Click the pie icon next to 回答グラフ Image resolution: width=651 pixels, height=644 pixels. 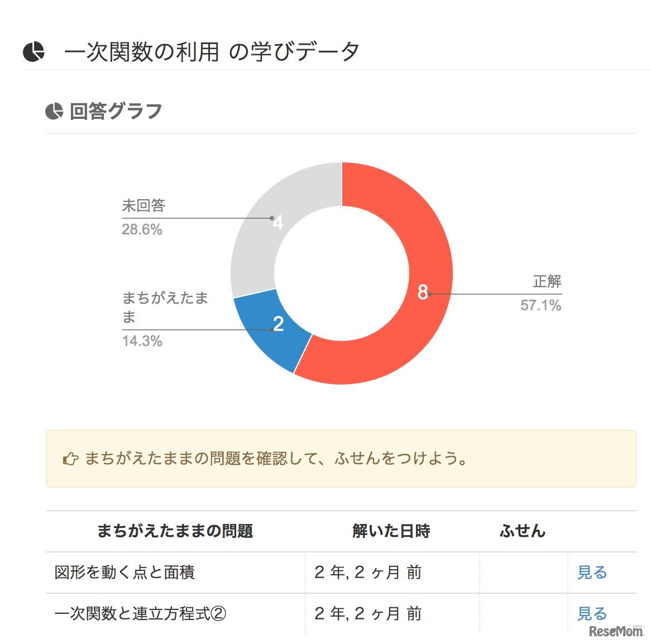coord(54,111)
